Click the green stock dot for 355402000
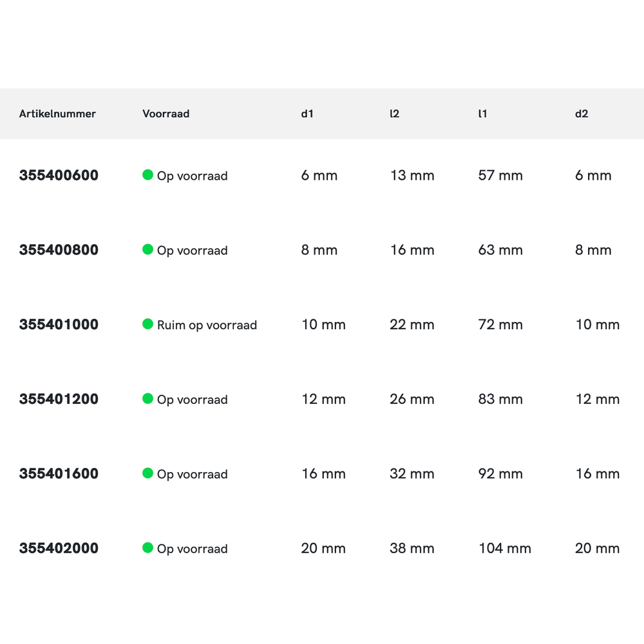Viewport: 644px width, 644px height. (x=147, y=548)
